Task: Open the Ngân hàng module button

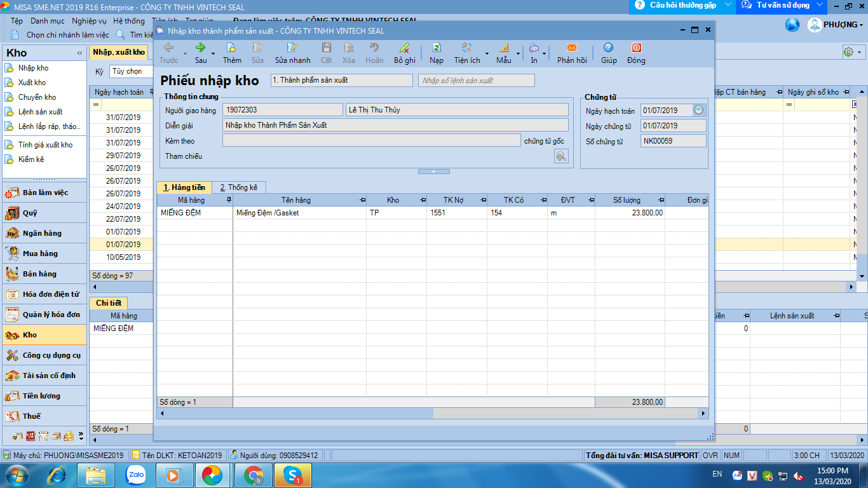Action: click(x=42, y=233)
